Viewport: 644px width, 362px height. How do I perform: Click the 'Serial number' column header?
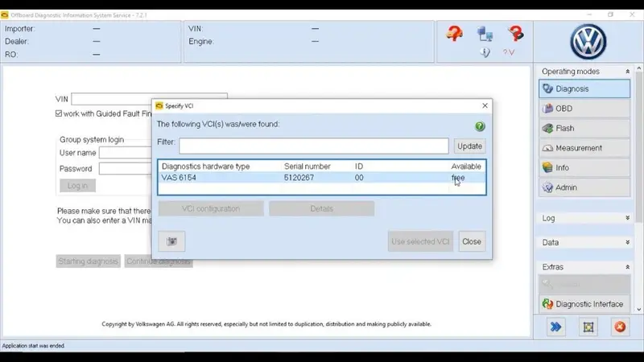(308, 167)
